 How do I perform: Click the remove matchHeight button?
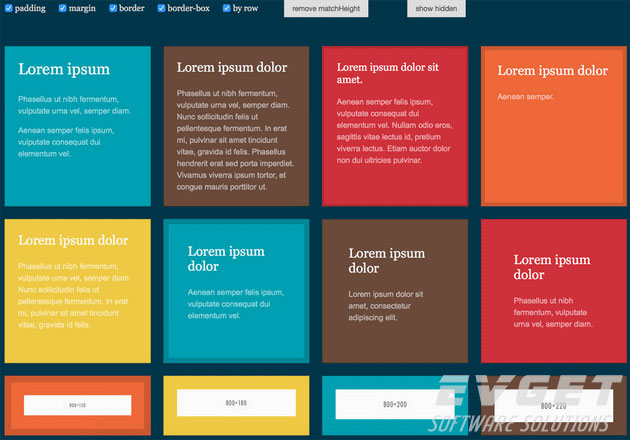(326, 8)
